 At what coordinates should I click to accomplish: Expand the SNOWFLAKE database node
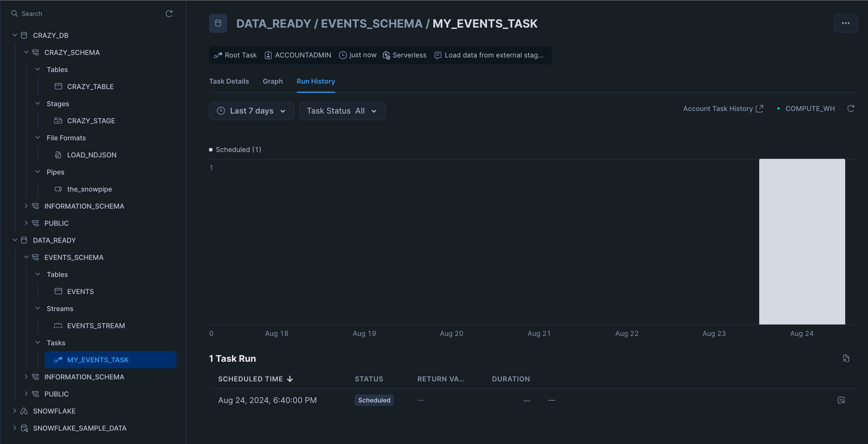point(15,411)
